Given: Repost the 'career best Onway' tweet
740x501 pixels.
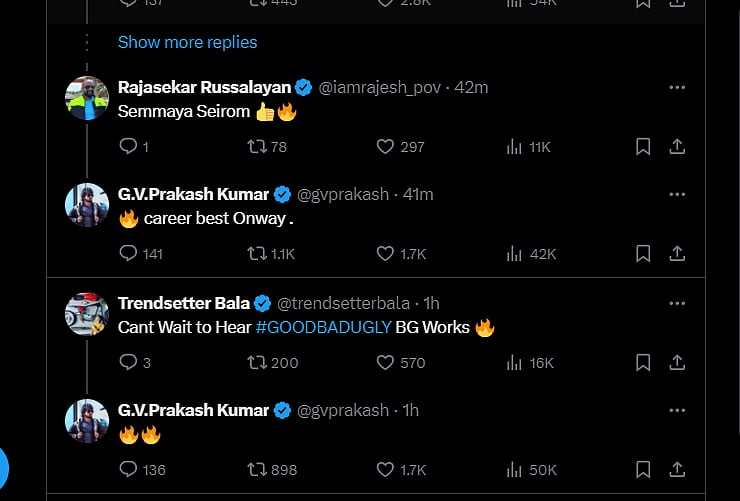Looking at the screenshot, I should [x=256, y=254].
